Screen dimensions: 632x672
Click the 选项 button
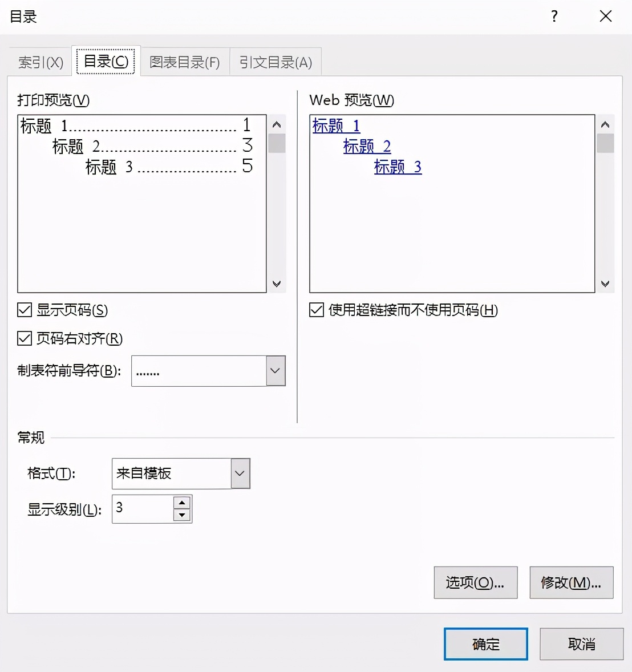[475, 582]
